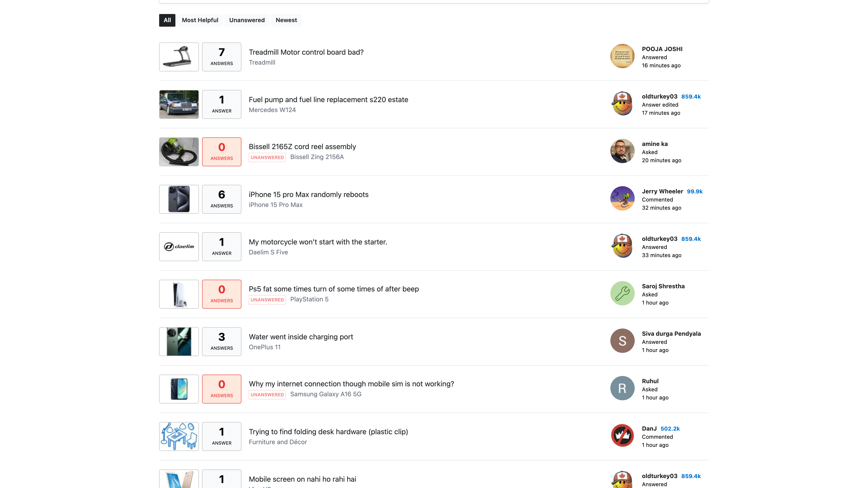Click POOJA JOSHI's avatar

(622, 56)
